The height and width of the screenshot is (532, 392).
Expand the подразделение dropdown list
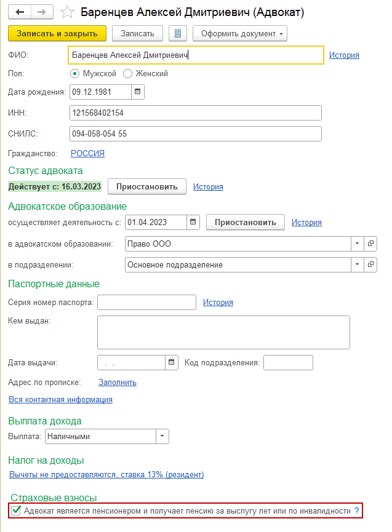coord(358,265)
